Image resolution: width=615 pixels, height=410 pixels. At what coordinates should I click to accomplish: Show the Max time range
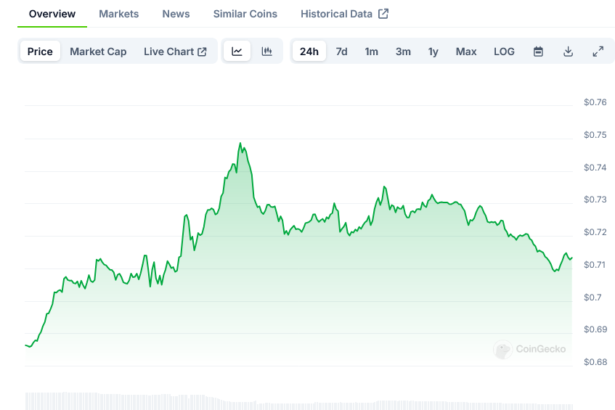pyautogui.click(x=466, y=51)
